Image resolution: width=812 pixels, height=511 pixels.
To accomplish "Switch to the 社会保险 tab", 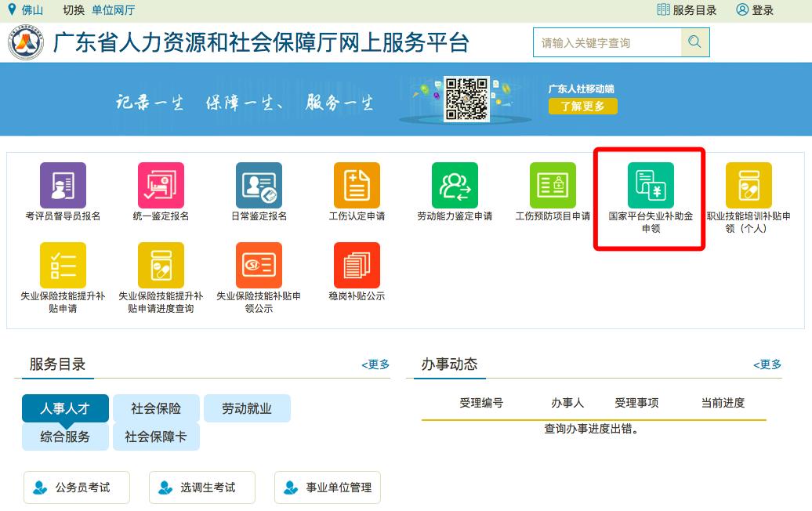I will [155, 408].
